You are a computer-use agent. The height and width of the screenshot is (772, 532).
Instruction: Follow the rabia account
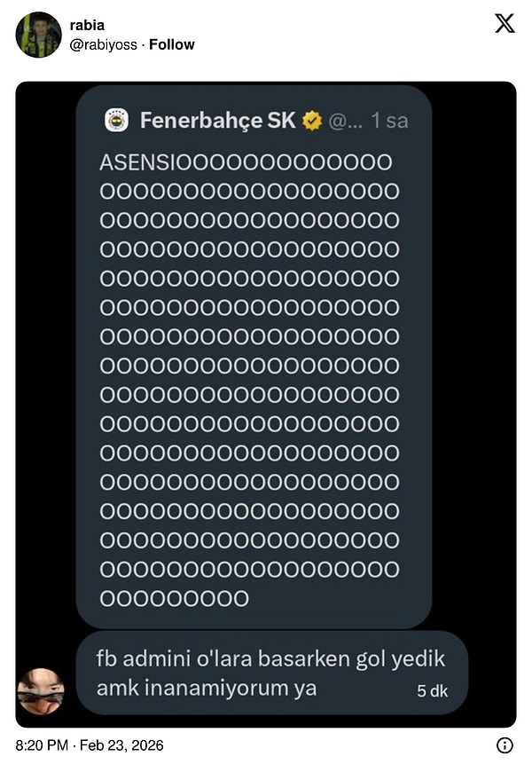point(172,44)
